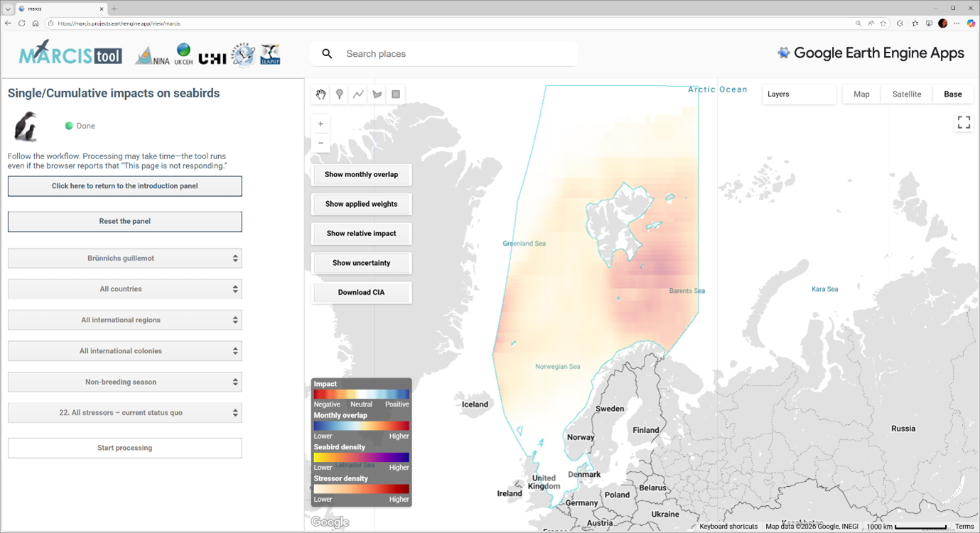The image size is (980, 533).
Task: Click Show monthly overlap button
Action: (361, 175)
